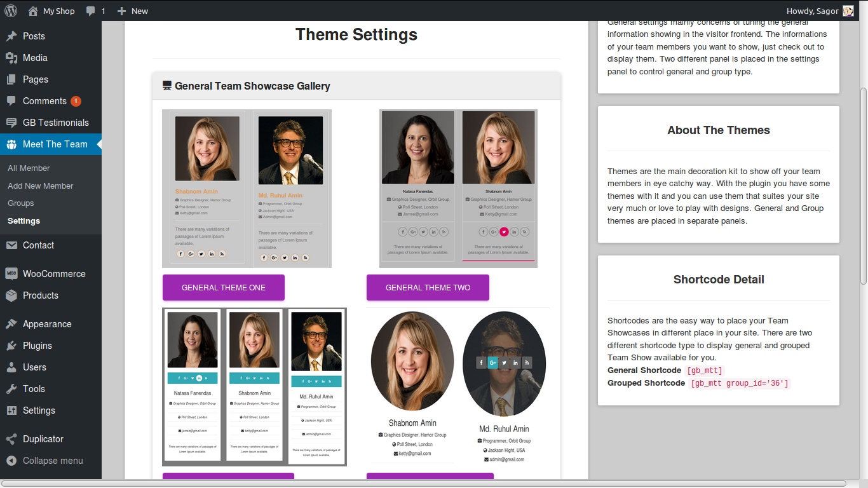Click the Theme One preview image
The image size is (868, 488).
tap(247, 189)
